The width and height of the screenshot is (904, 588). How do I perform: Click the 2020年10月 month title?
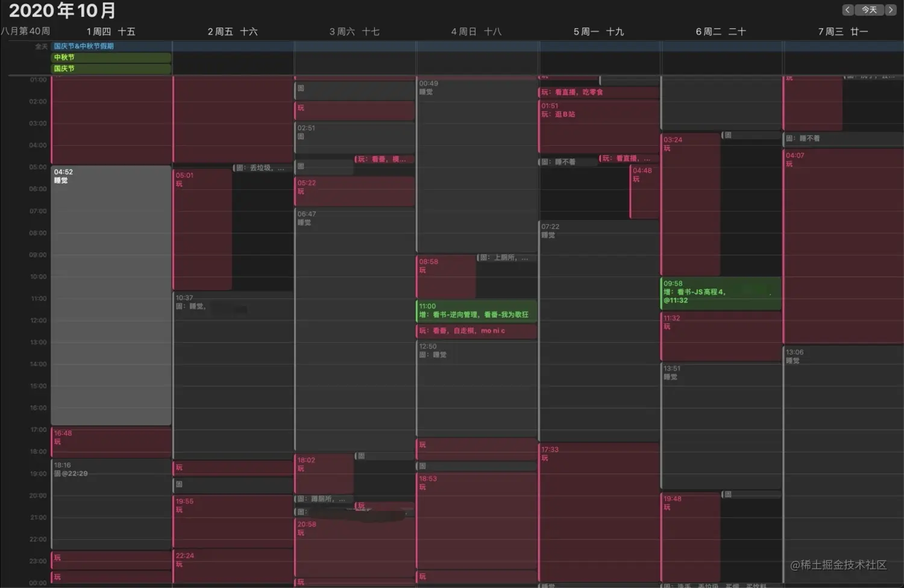pyautogui.click(x=62, y=11)
